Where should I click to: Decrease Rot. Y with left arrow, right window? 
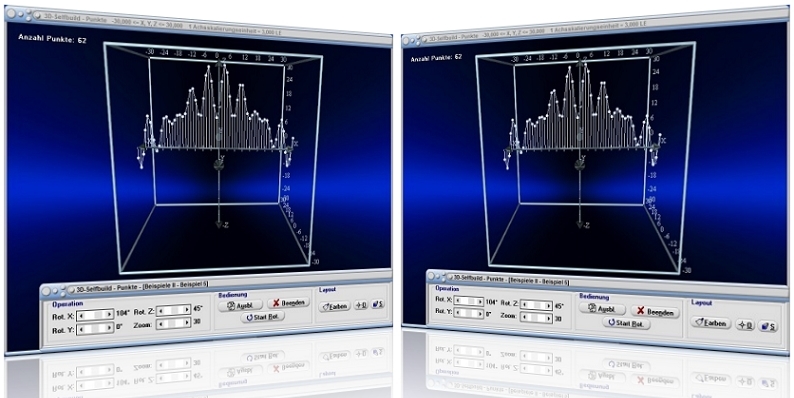click(x=458, y=313)
